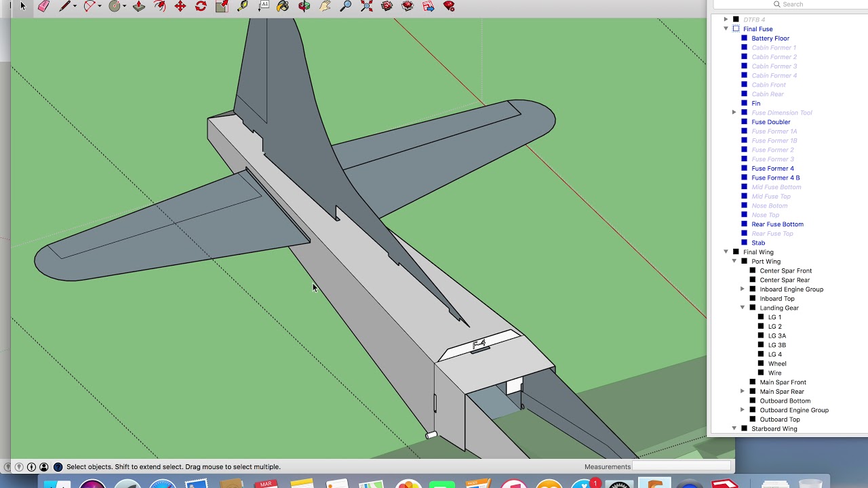Expand the Fuse Dimension Tool item

coord(734,113)
